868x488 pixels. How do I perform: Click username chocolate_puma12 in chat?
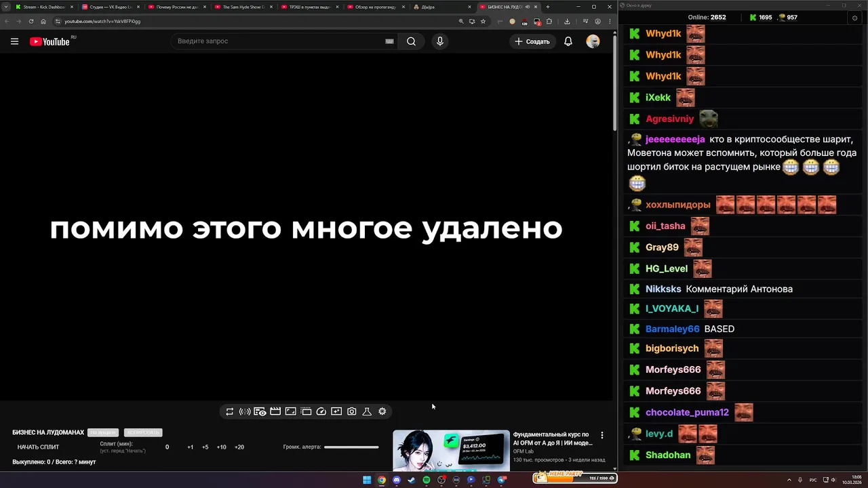tap(687, 412)
